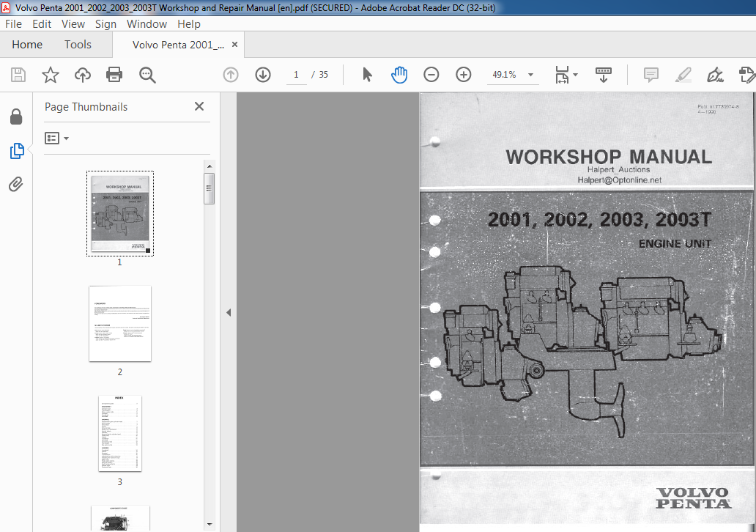The height and width of the screenshot is (532, 756).
Task: Add a comment sticky note
Action: tap(651, 75)
